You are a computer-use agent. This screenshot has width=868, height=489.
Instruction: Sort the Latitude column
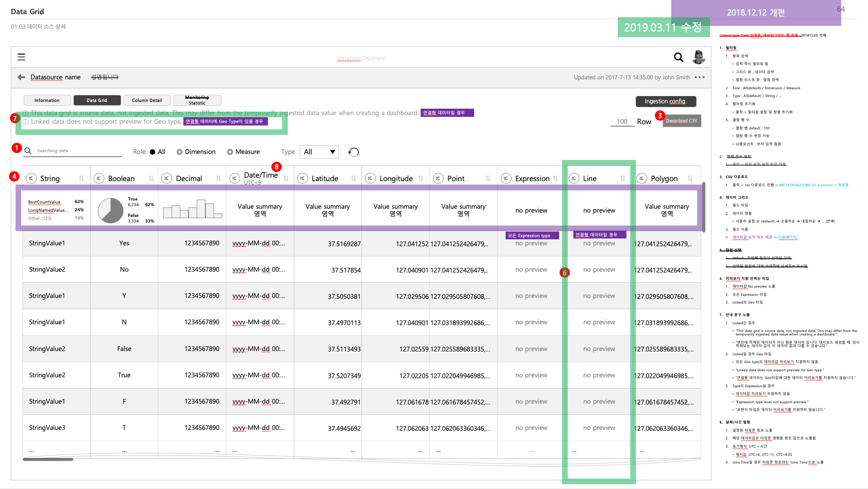354,179
